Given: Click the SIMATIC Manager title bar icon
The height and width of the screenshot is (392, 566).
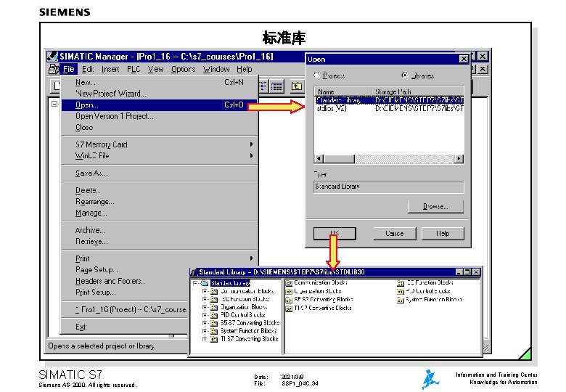Looking at the screenshot, I should [x=53, y=57].
